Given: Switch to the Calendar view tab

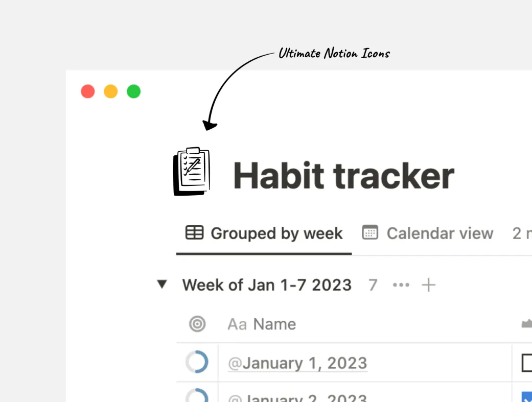Looking at the screenshot, I should click(x=428, y=233).
